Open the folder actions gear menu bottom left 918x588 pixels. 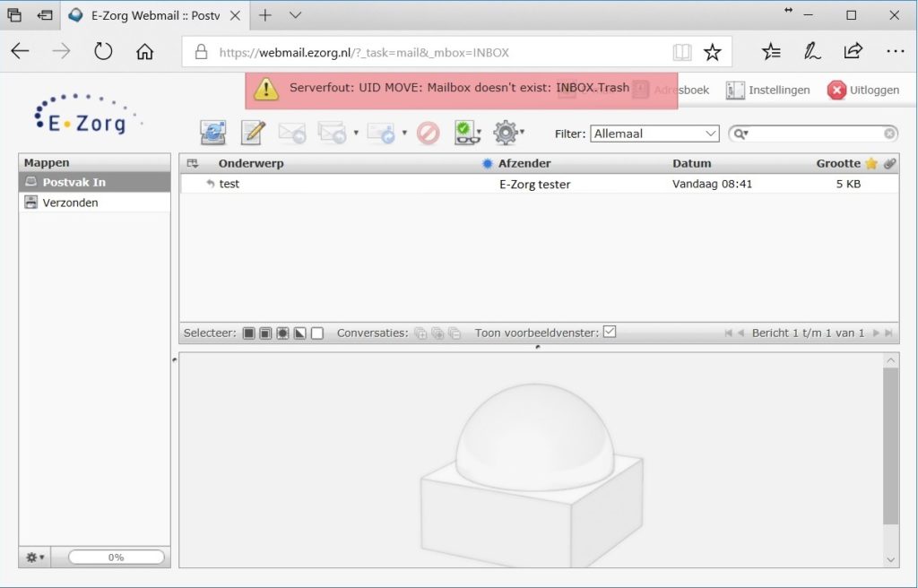32,557
